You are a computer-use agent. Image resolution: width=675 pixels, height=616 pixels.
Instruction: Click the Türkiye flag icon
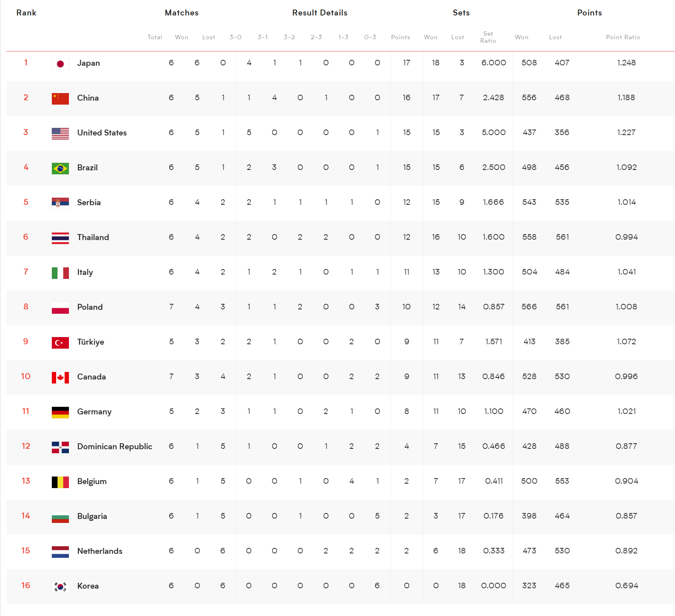(60, 343)
